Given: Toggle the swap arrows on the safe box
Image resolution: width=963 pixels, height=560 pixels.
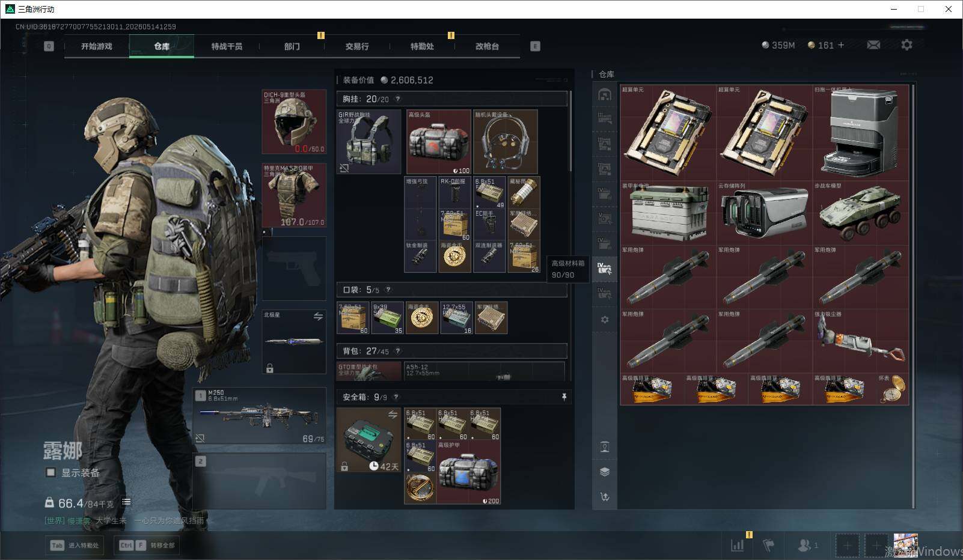Looking at the screenshot, I should [393, 415].
